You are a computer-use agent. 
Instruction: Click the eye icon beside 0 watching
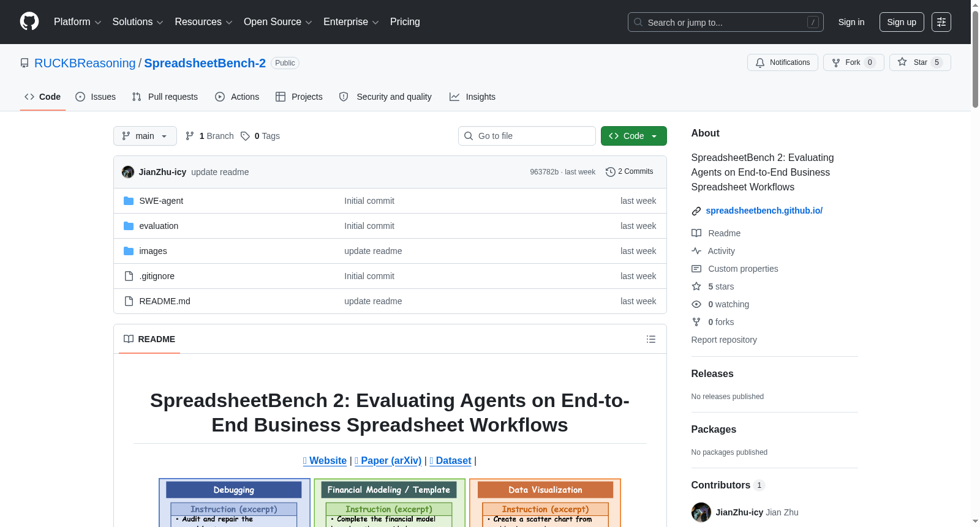[x=696, y=304]
